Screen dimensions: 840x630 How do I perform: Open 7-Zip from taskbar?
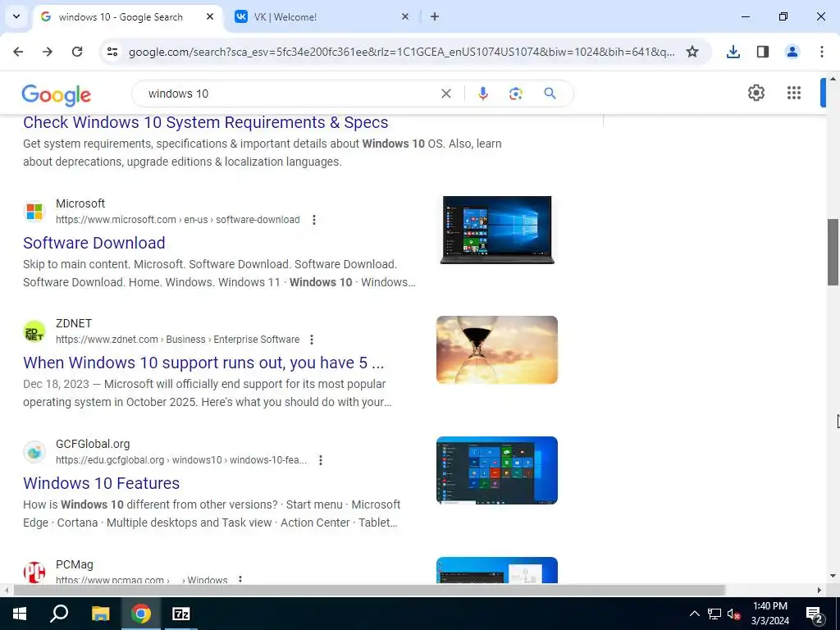[181, 614]
